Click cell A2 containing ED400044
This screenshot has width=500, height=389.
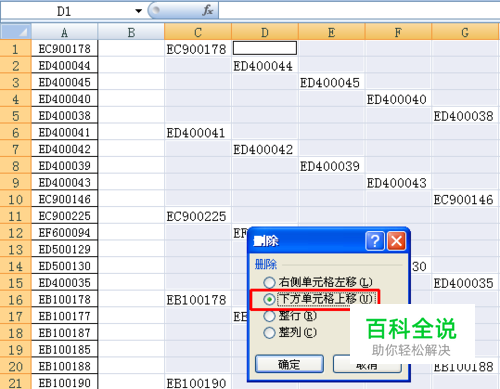[x=64, y=65]
